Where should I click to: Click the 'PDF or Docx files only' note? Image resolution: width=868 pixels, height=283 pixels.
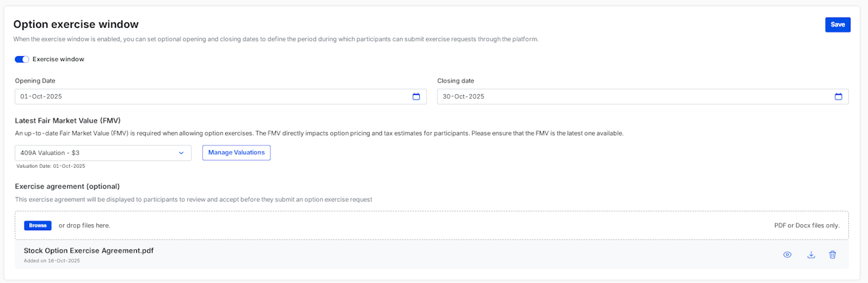806,225
